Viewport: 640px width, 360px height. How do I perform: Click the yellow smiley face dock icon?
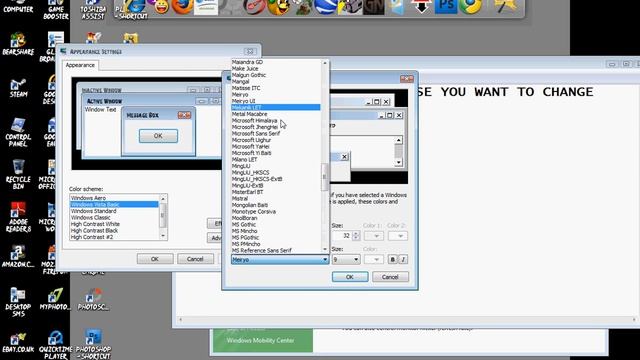[x=161, y=6]
